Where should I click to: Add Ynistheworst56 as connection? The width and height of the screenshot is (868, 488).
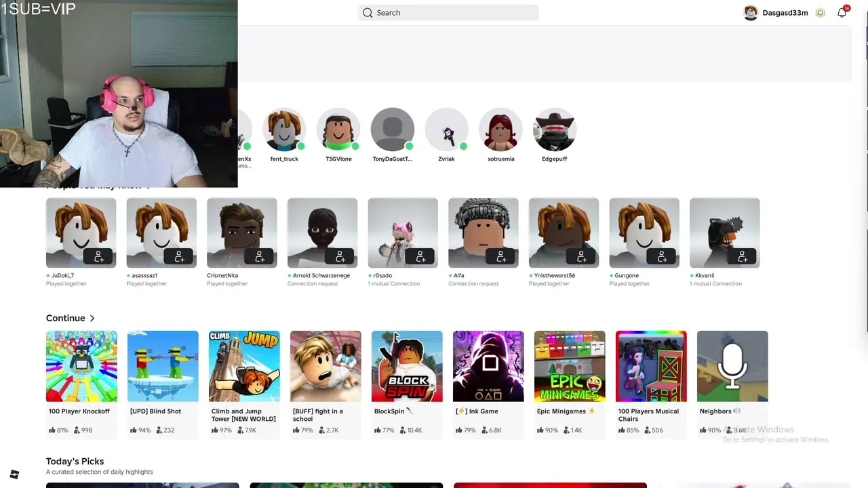(x=582, y=257)
